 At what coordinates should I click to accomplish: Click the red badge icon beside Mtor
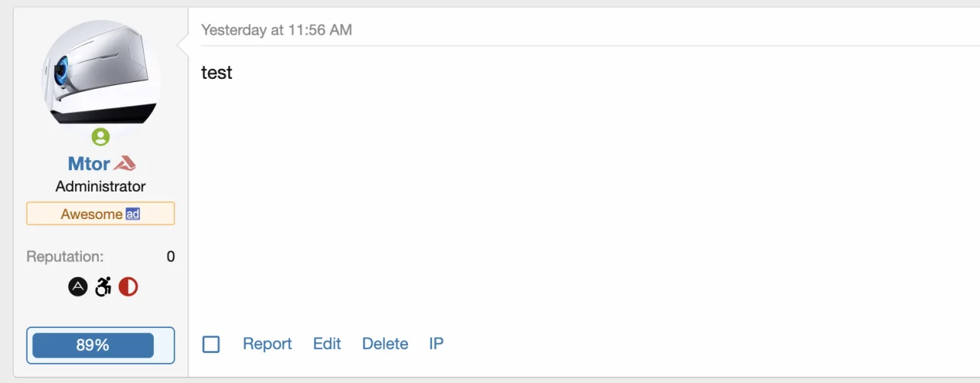125,163
